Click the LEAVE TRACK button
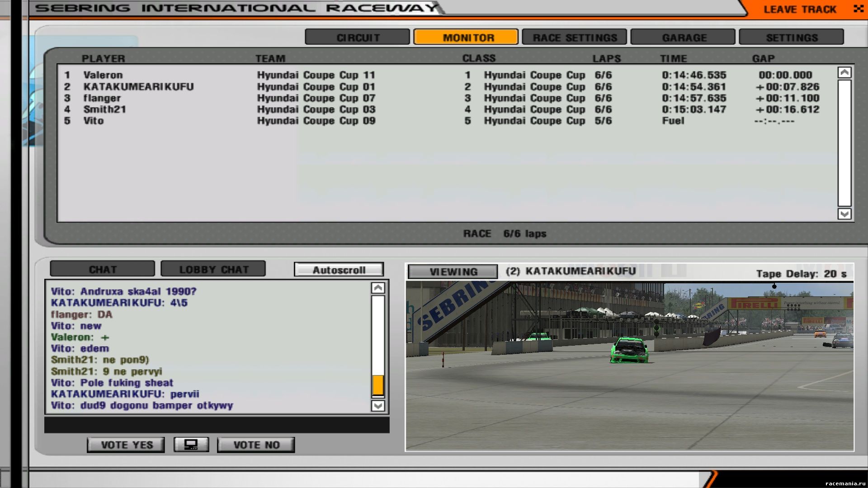 [800, 9]
